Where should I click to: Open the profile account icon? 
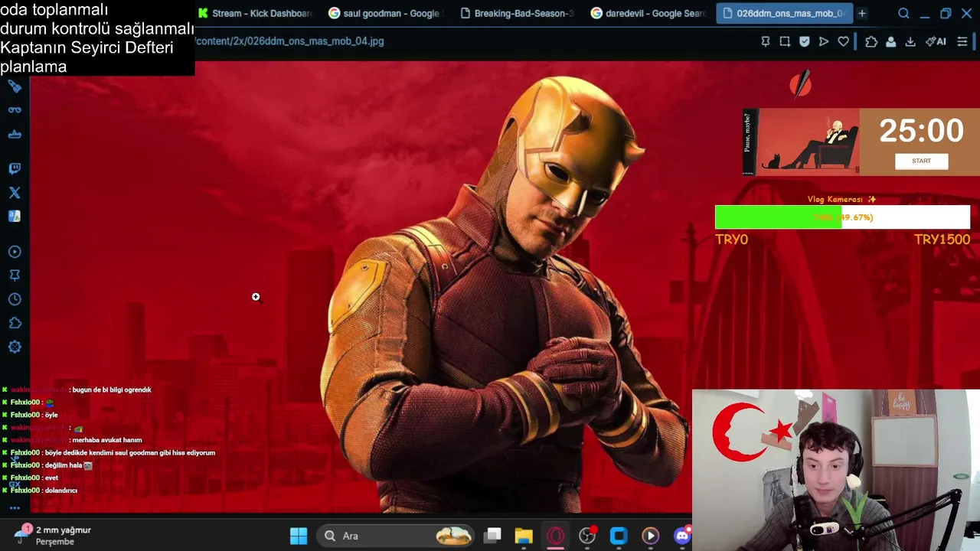click(x=890, y=41)
